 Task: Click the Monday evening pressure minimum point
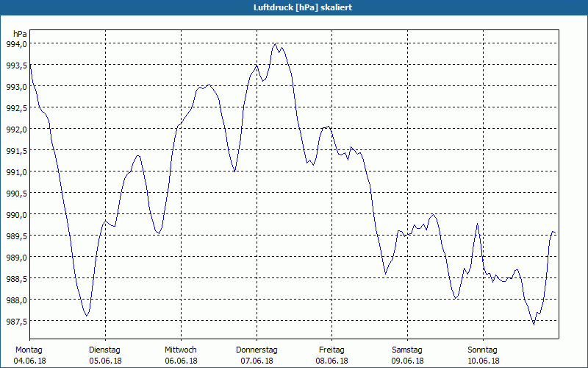87,316
